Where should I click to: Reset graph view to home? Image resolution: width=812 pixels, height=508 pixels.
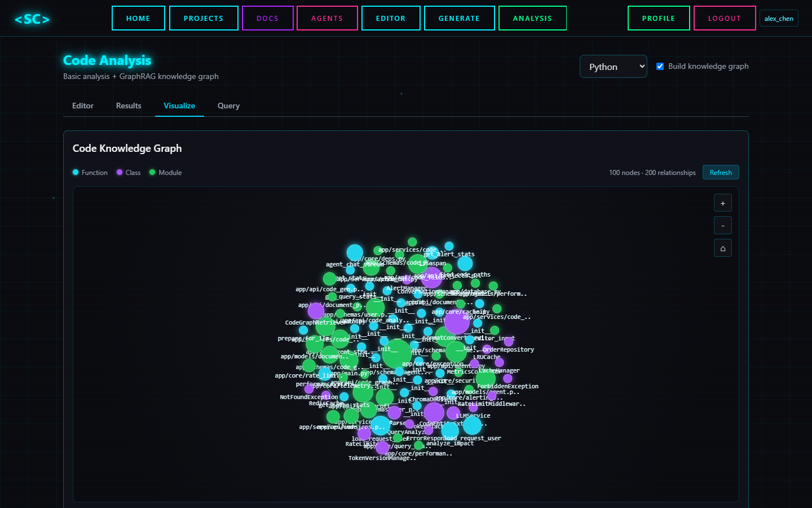tap(723, 248)
